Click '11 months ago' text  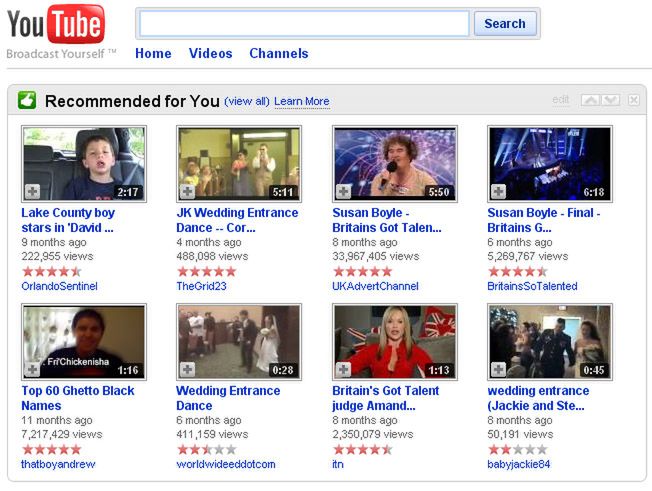coord(57,420)
